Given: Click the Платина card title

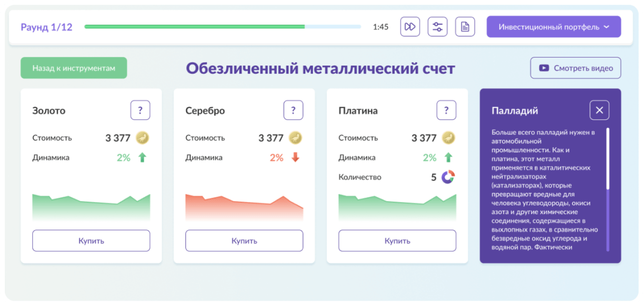Looking at the screenshot, I should click(x=358, y=111).
